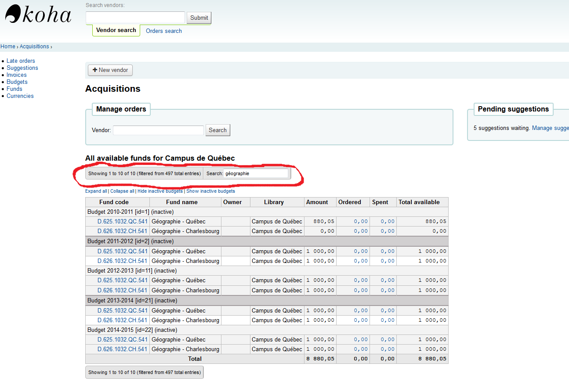Click the Manage orders Vendor input field
This screenshot has height=392, width=569.
[158, 130]
